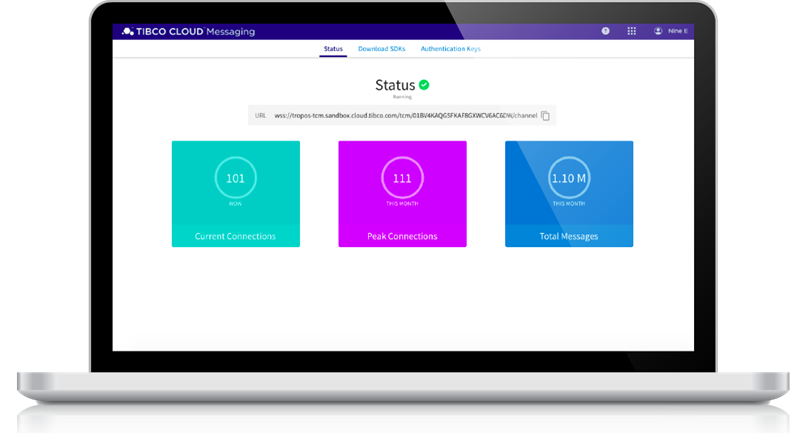800x444 pixels.
Task: Open the Nine E account name
Action: (x=677, y=31)
